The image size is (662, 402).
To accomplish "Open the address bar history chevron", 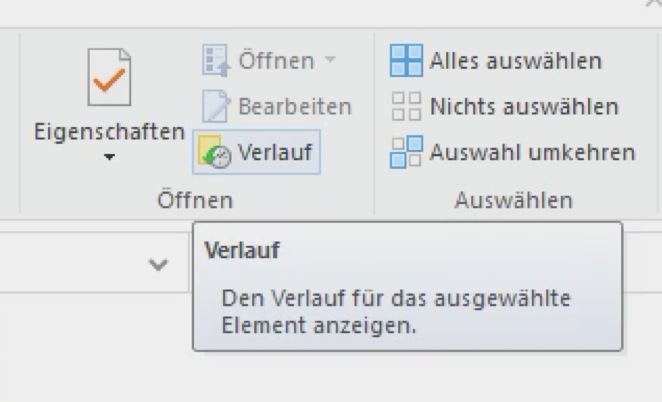I will (158, 264).
